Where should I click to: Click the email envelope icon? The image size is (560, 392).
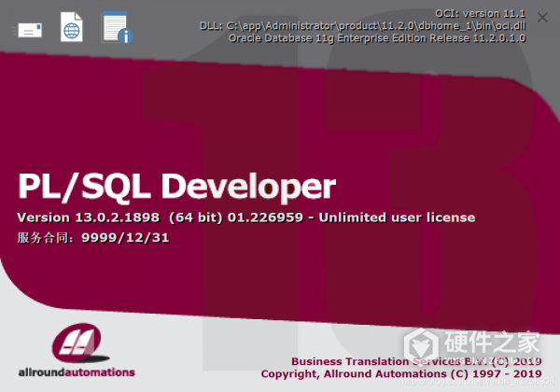27,31
